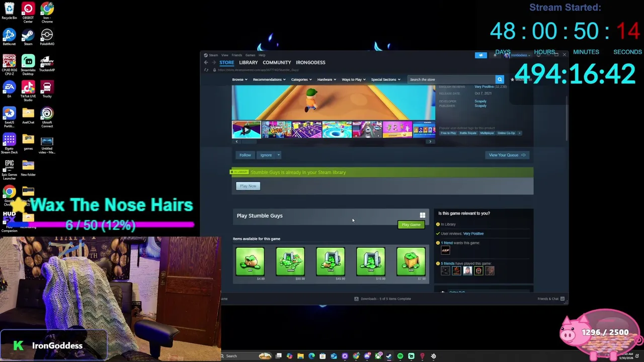Open Friends & Chat in the Steam footer
This screenshot has height=362, width=644.
point(551,299)
